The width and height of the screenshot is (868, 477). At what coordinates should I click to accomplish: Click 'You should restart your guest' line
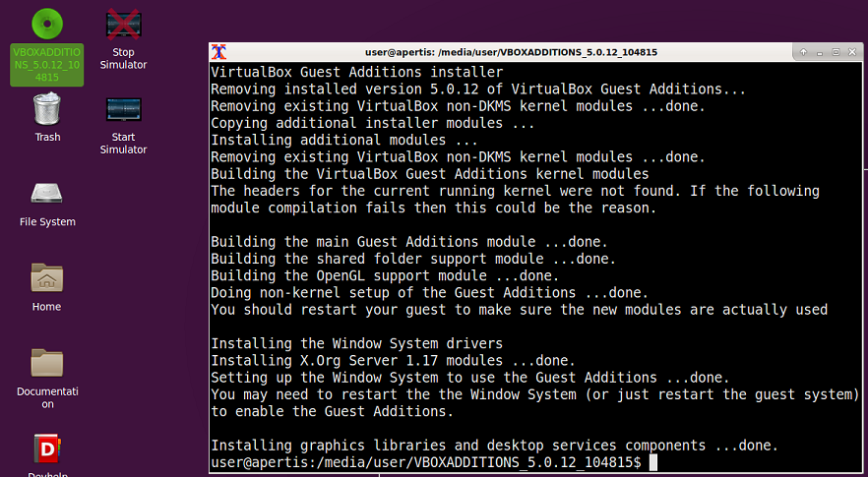(x=520, y=310)
